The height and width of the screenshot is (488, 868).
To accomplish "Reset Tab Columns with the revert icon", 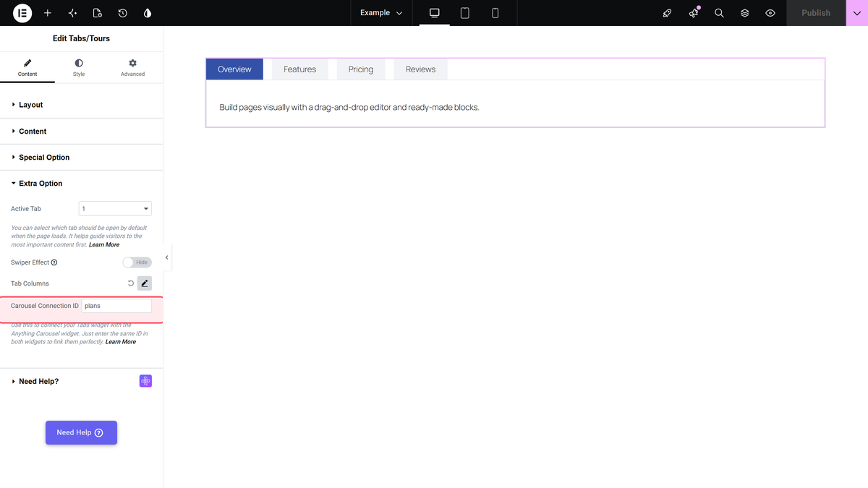I will (x=131, y=283).
